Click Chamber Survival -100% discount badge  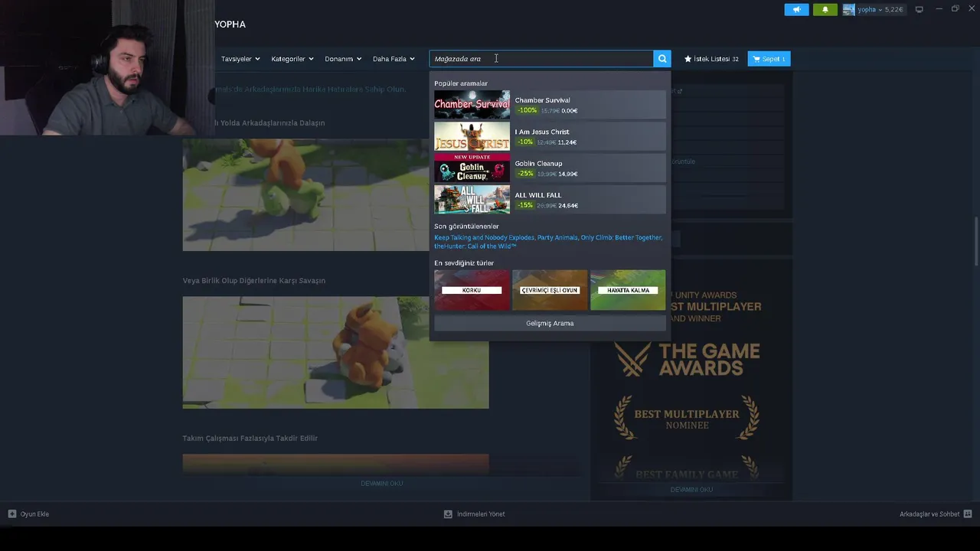527,110
